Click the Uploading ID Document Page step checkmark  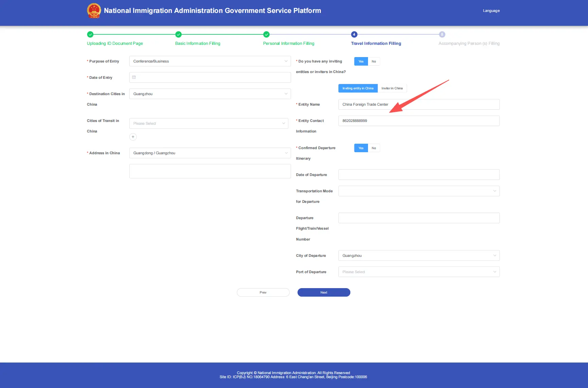tap(90, 34)
